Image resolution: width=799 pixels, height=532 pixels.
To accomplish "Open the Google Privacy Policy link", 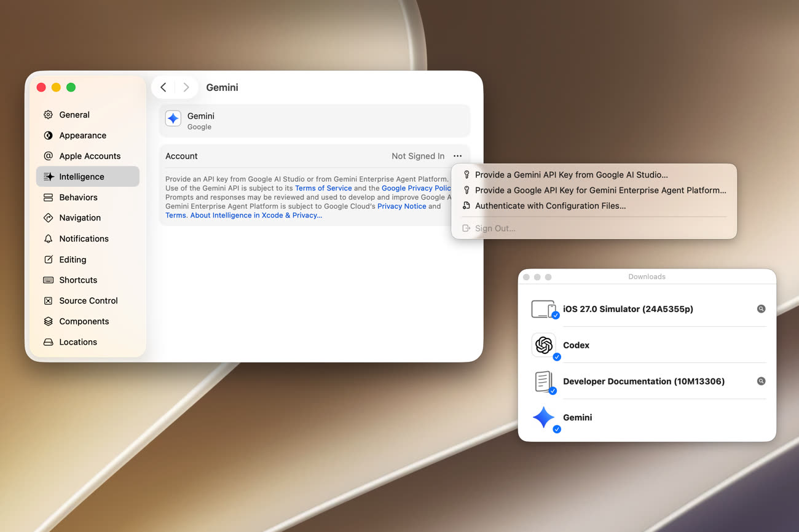I will point(416,188).
